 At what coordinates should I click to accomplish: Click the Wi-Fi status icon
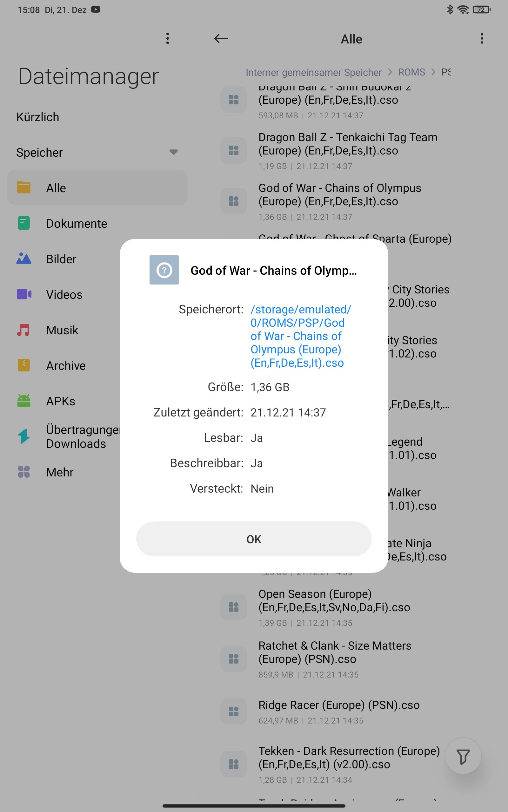463,10
